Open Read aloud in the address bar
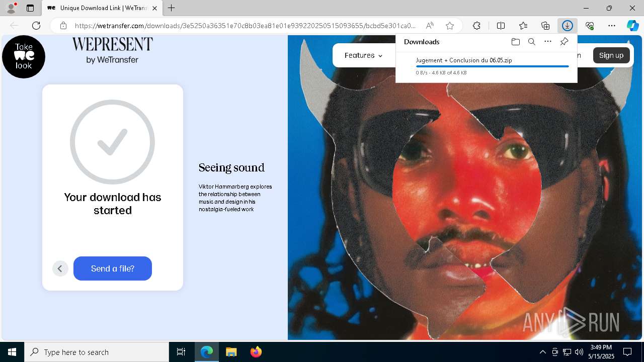644x362 pixels. [430, 26]
